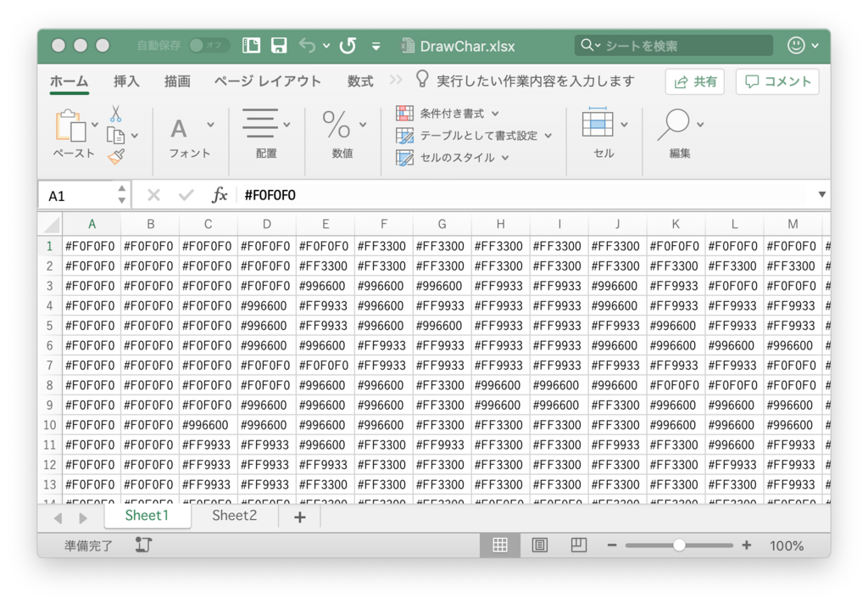868x604 pixels.
Task: Select the 数式 ribbon tab
Action: pyautogui.click(x=360, y=81)
